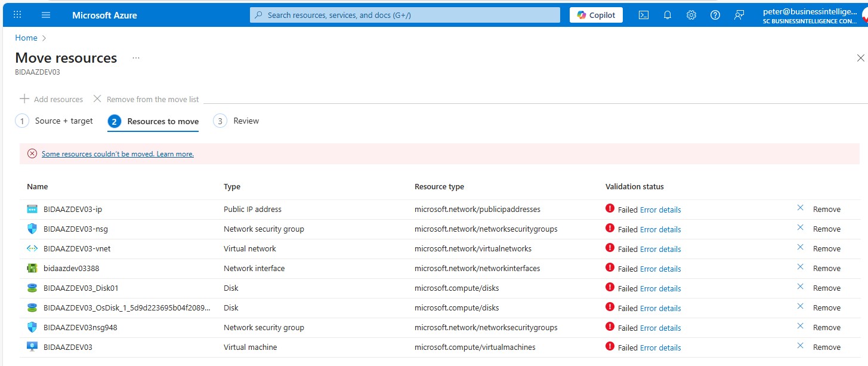Select the BIDAAZDEV03_OsDisk_1_5d9d223695b04f2089... name

[x=127, y=307]
